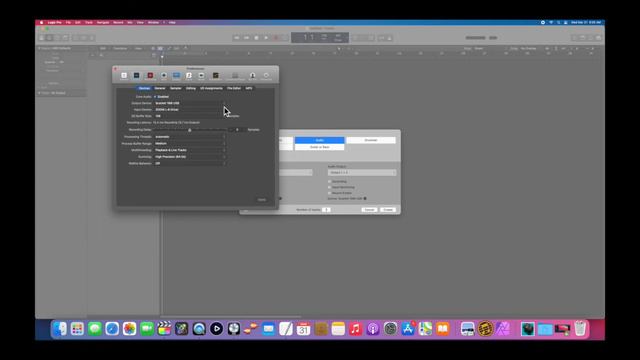The height and width of the screenshot is (360, 640).
Task: Toggle the Inspector button in control bar
Action: [50, 38]
